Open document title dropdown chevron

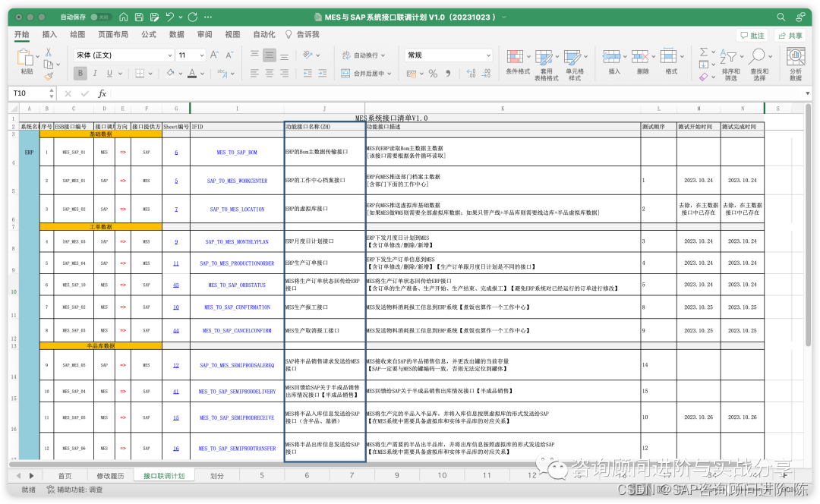click(x=504, y=17)
